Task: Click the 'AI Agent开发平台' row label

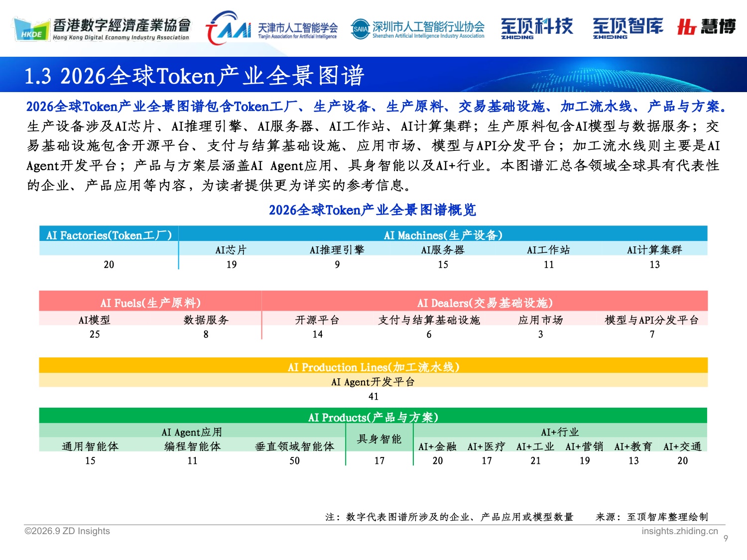Action: 373,382
